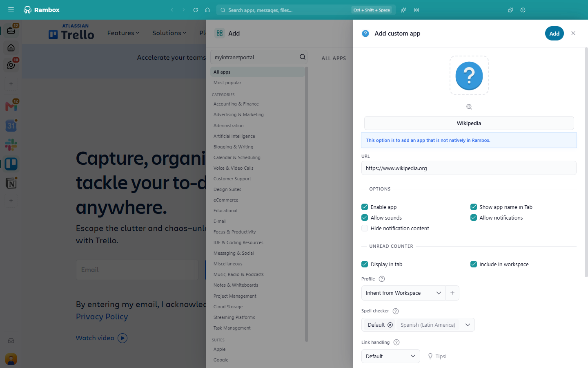Click the reload page icon
The image size is (588, 368).
coord(196,10)
